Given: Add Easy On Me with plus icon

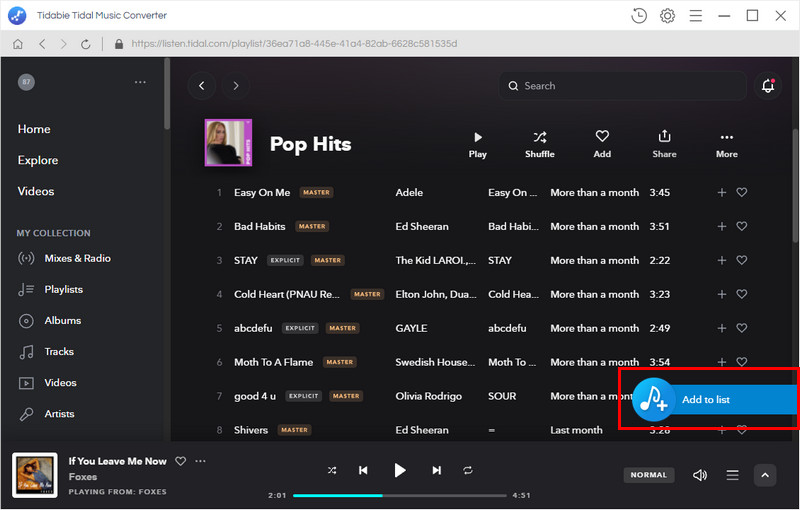Looking at the screenshot, I should point(721,192).
